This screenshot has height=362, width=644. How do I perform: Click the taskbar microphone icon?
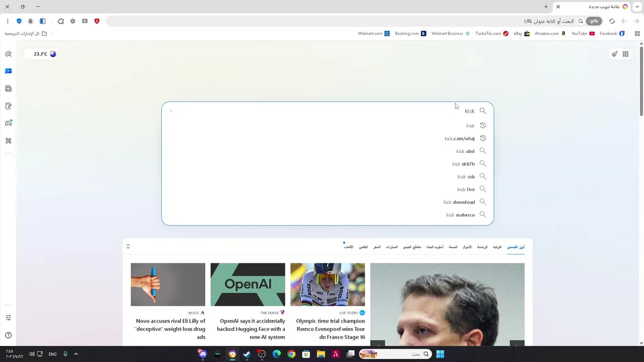pyautogui.click(x=65, y=354)
